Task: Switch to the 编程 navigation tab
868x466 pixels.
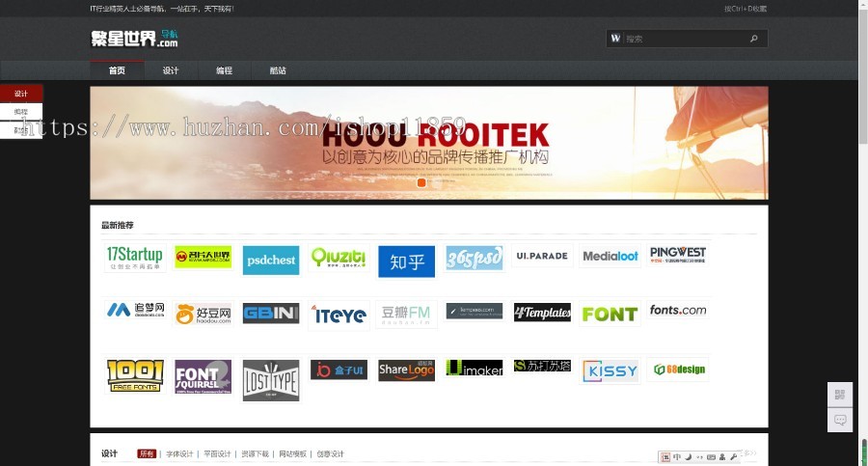Action: [x=224, y=70]
